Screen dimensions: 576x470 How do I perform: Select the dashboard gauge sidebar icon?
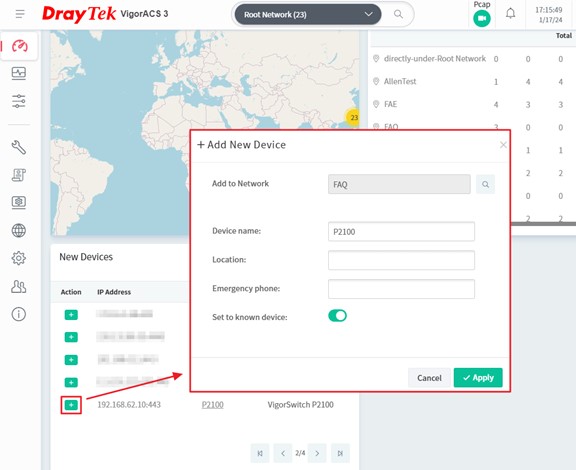19,46
